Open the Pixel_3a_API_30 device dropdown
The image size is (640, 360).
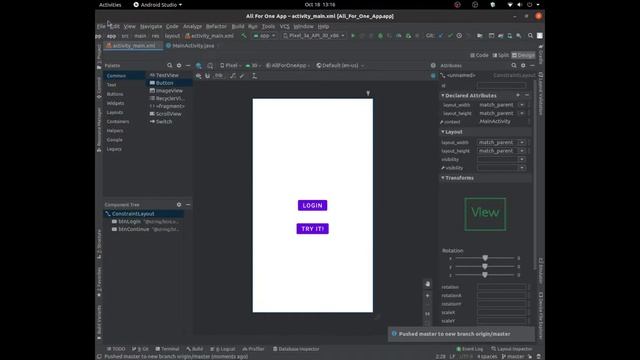[x=313, y=36]
